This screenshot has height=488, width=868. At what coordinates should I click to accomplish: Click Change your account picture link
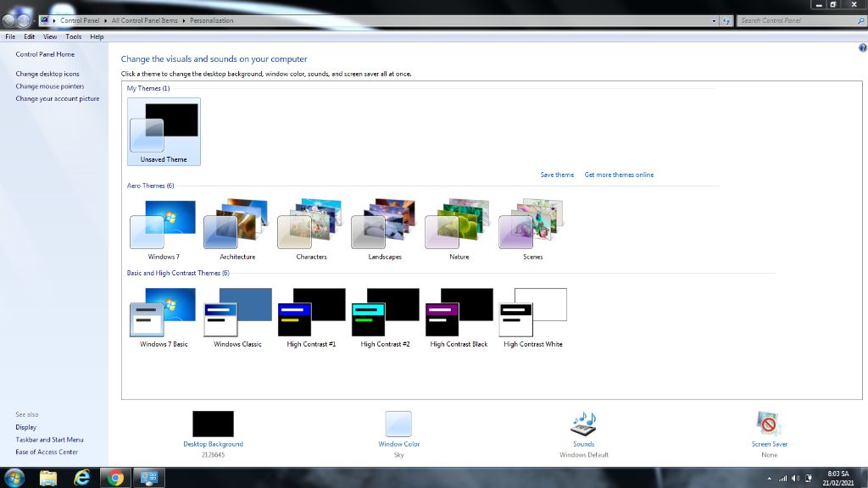tap(58, 98)
